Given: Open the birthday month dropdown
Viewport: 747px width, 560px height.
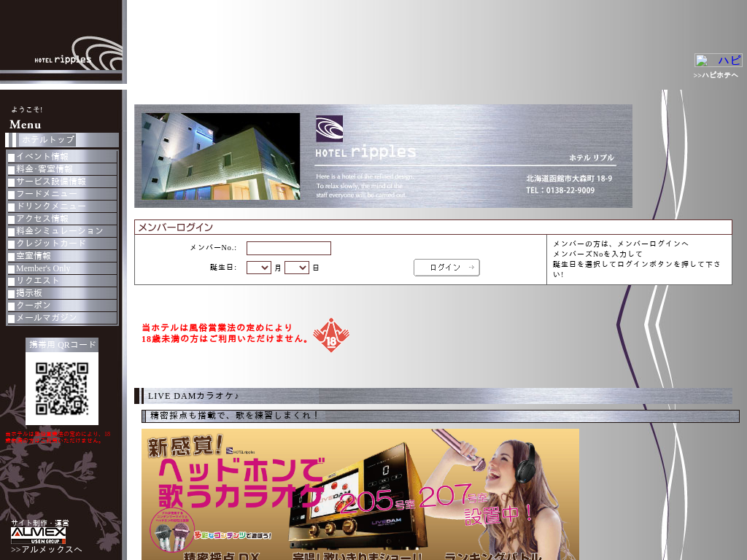Looking at the screenshot, I should coord(259,268).
